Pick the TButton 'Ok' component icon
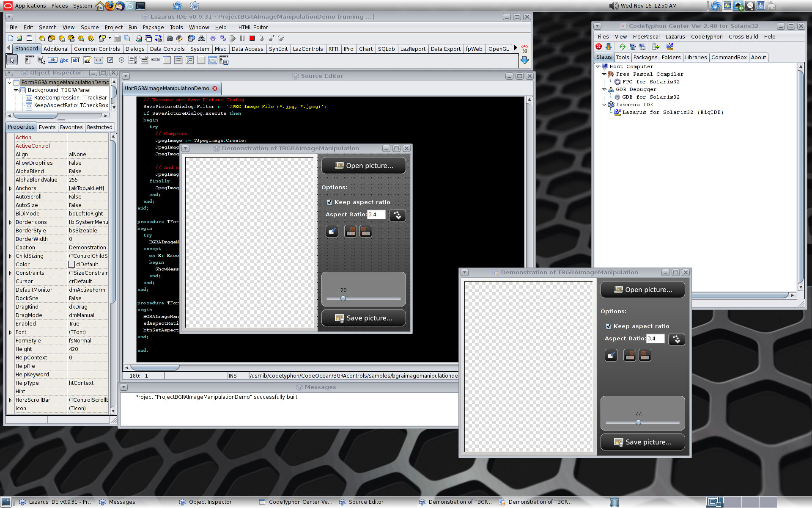812x508 pixels. 52,60
